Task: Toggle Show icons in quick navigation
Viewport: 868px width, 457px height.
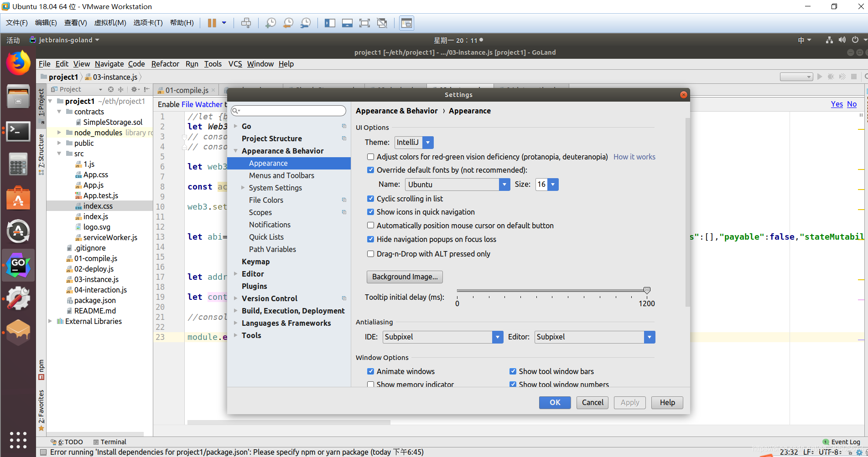Action: (x=371, y=212)
